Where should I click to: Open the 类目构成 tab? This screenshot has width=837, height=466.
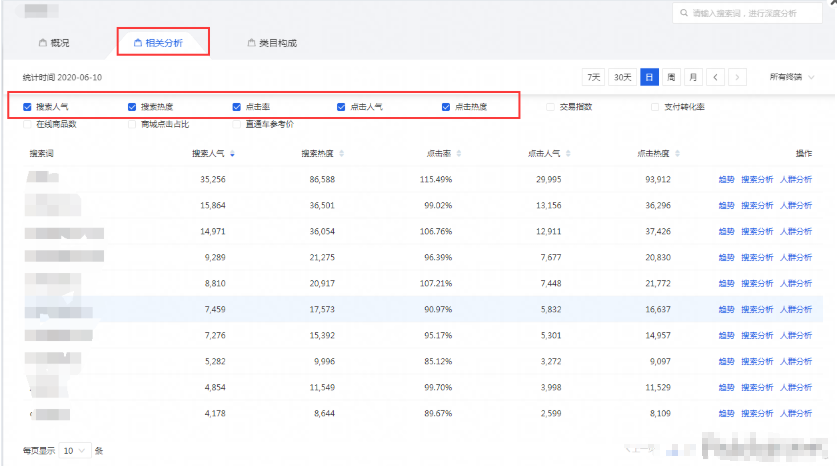coord(272,43)
